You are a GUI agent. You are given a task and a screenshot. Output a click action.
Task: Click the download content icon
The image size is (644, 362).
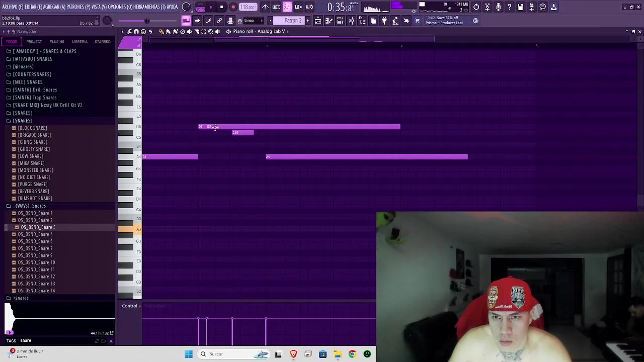(x=553, y=7)
